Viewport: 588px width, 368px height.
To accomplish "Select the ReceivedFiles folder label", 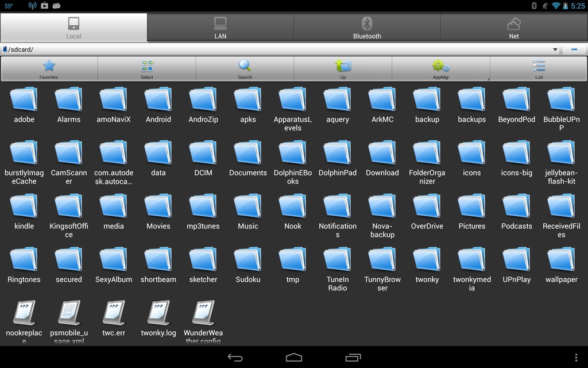I will (562, 230).
